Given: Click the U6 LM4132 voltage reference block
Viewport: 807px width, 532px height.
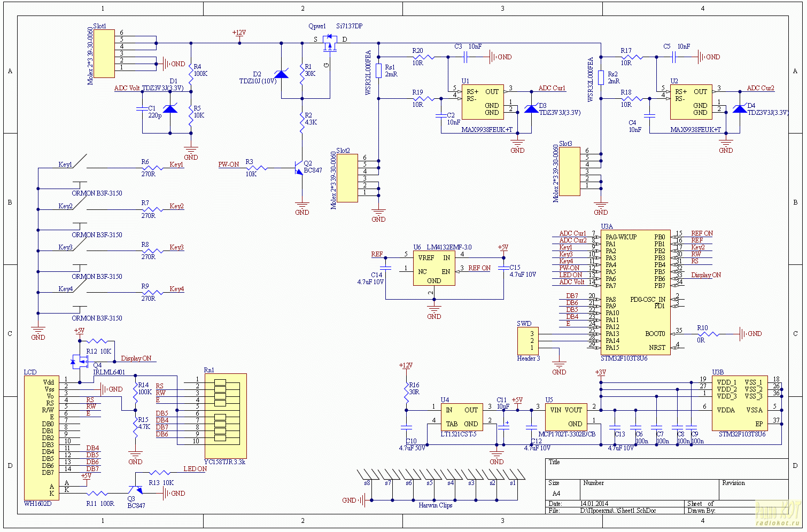Looking at the screenshot, I should [x=434, y=268].
